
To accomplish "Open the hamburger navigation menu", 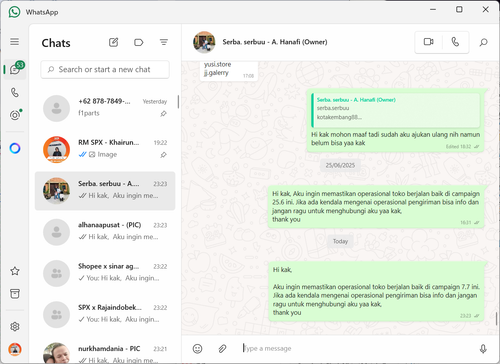I will 14,42.
